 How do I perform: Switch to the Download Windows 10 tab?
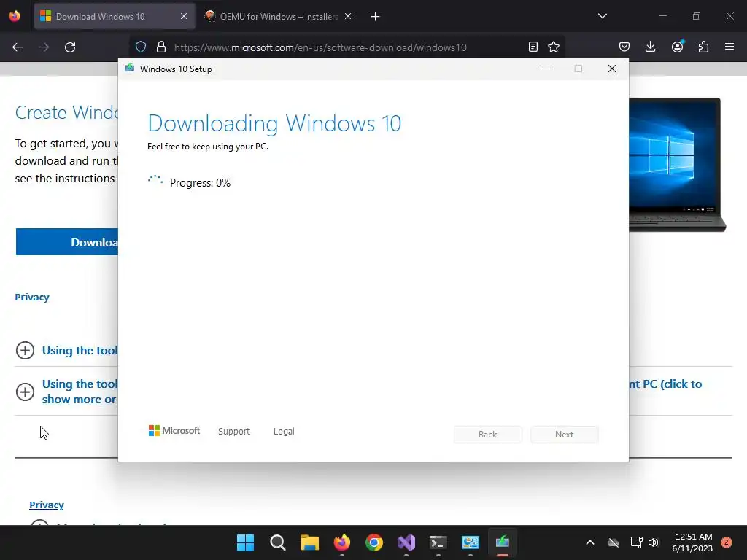pos(115,17)
